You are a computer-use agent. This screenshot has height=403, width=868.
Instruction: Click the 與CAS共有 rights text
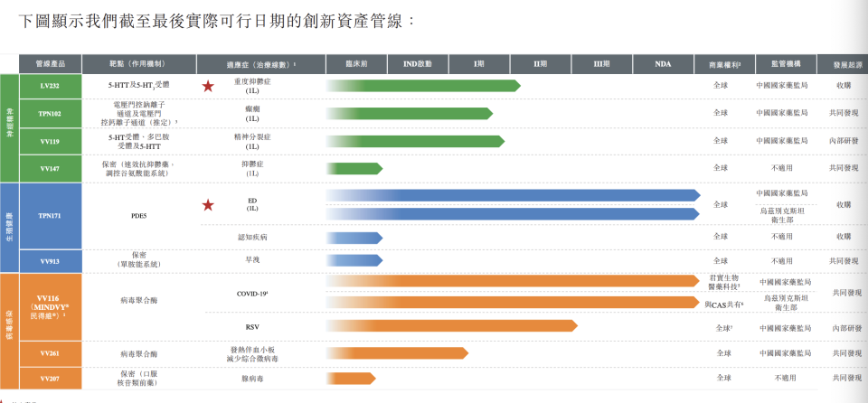click(x=724, y=305)
